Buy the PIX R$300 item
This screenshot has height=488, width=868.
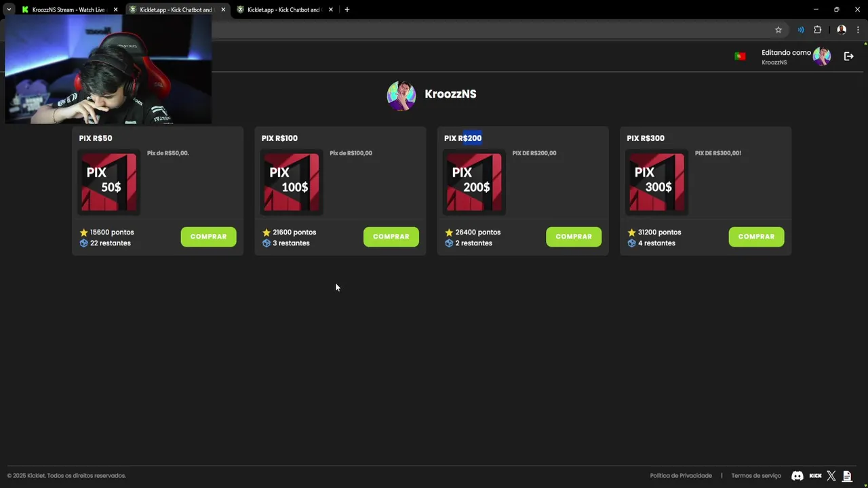[x=756, y=237]
